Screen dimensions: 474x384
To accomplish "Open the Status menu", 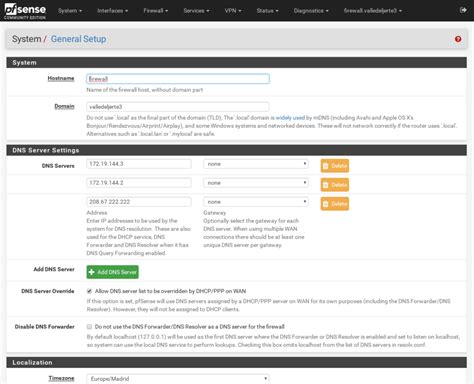I will pyautogui.click(x=267, y=11).
